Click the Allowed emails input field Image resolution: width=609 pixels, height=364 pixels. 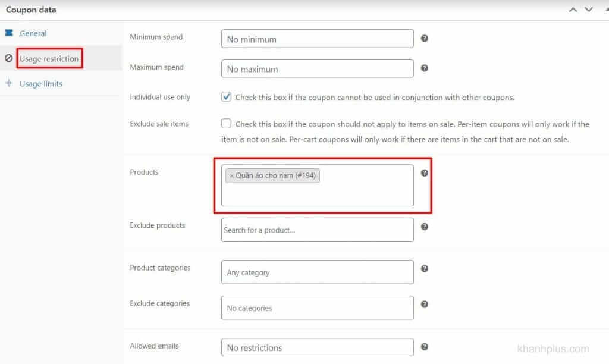click(x=318, y=347)
